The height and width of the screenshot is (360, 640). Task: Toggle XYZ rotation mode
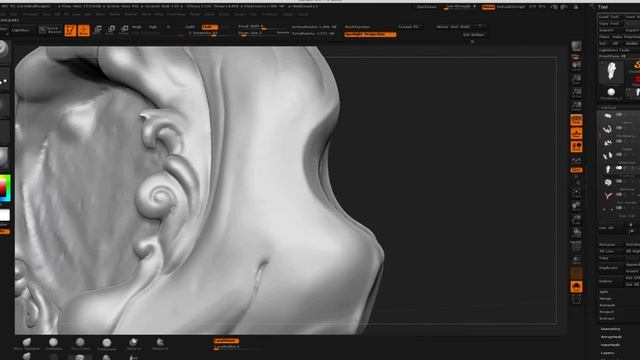(576, 170)
